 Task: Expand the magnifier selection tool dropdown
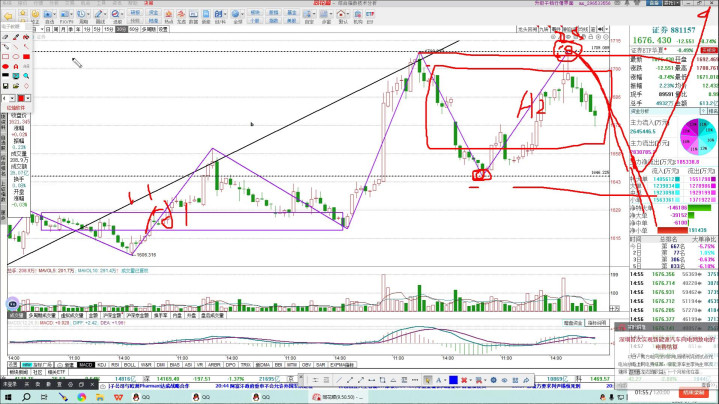[123, 15]
